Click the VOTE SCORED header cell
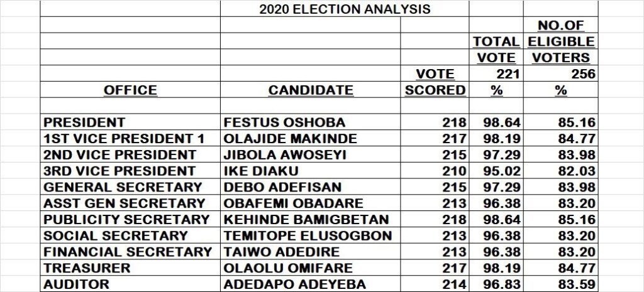644x292 pixels. click(x=435, y=83)
